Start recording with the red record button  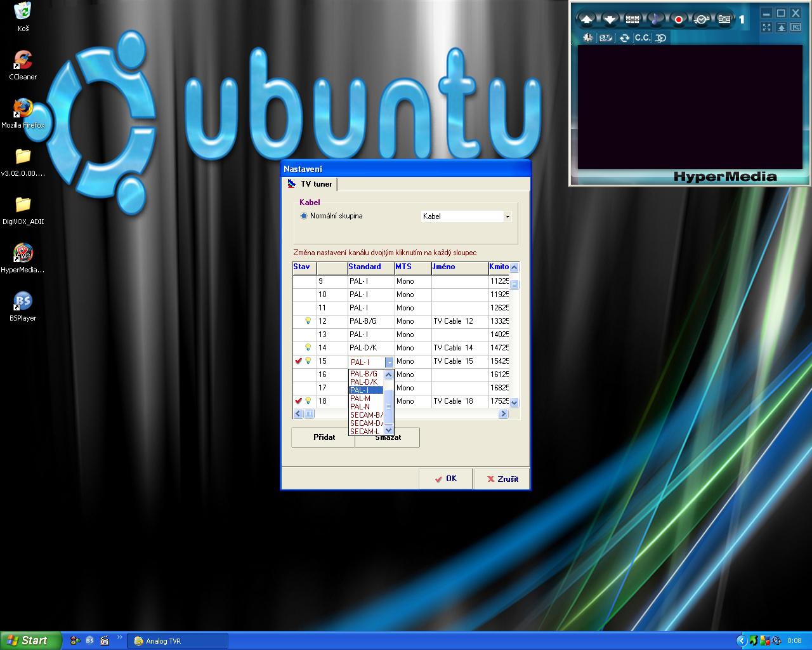pos(678,20)
